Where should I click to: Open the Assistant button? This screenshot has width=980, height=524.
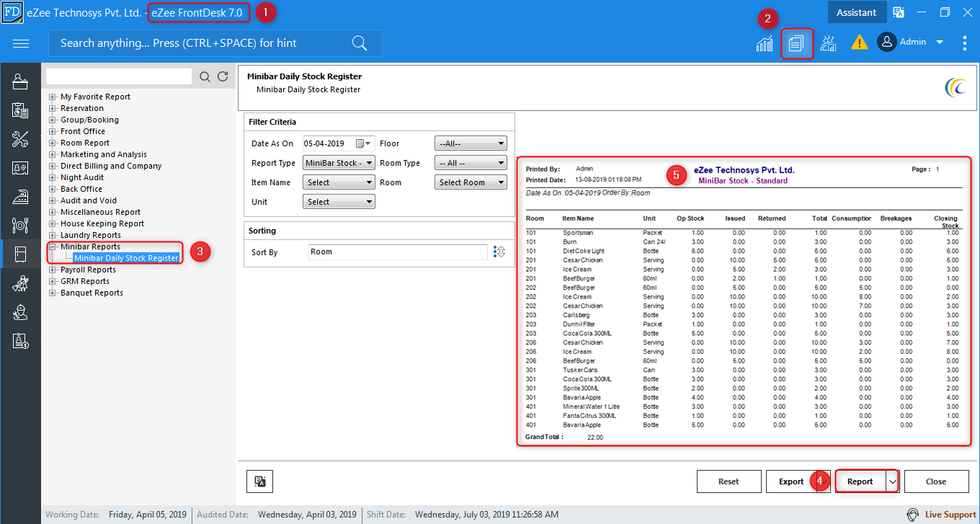[857, 12]
